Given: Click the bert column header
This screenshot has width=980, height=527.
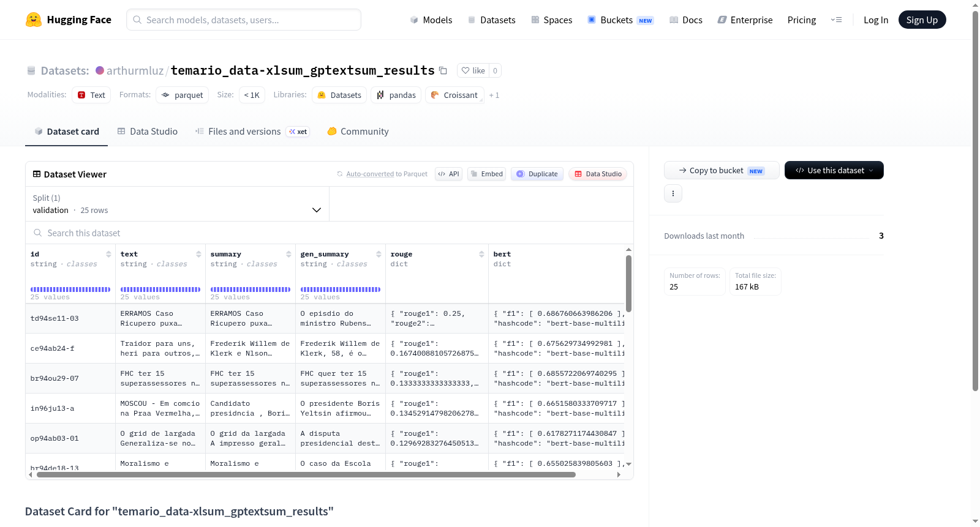Looking at the screenshot, I should coord(502,254).
